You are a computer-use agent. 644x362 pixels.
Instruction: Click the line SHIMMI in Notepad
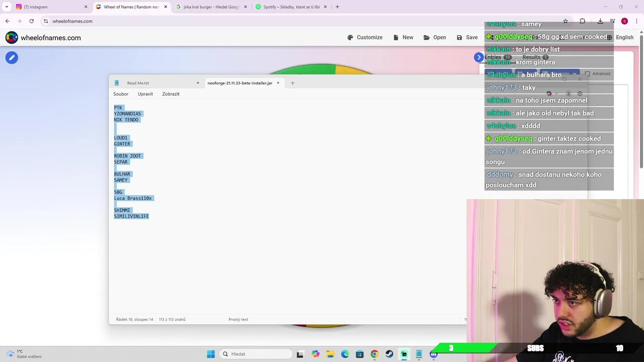coord(122,210)
